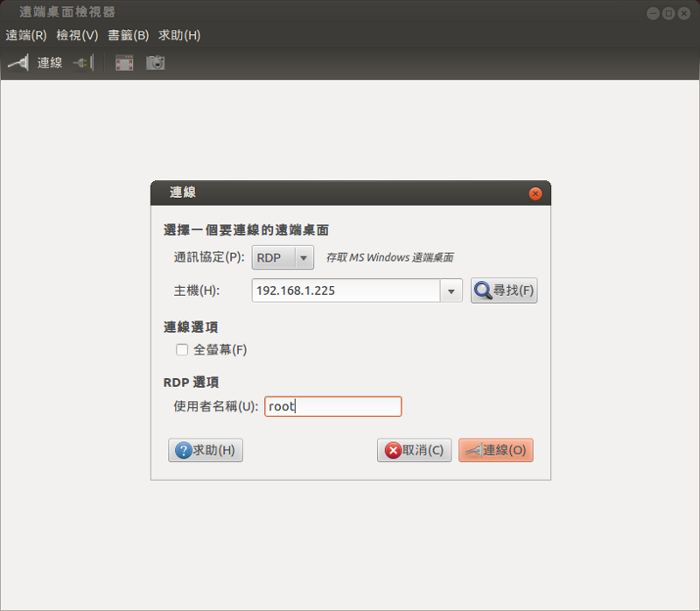The width and height of the screenshot is (700, 611).
Task: Click the RDP 選項 section heading
Action: click(x=191, y=383)
